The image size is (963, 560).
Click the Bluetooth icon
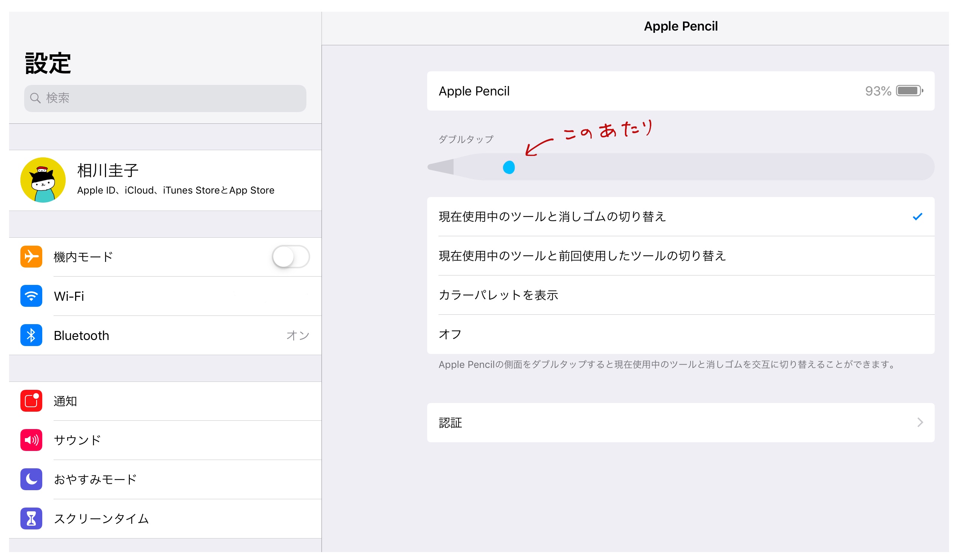tap(31, 335)
